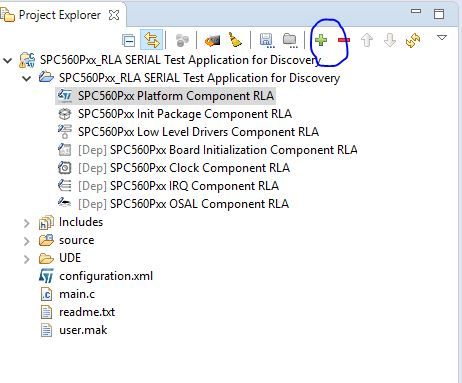Expand the Includes node

tap(27, 223)
